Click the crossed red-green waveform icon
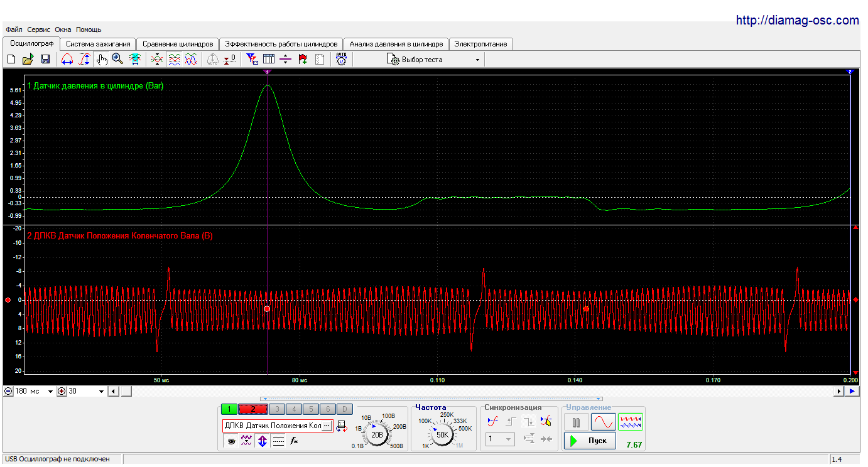This screenshot has width=868, height=467. point(157,59)
